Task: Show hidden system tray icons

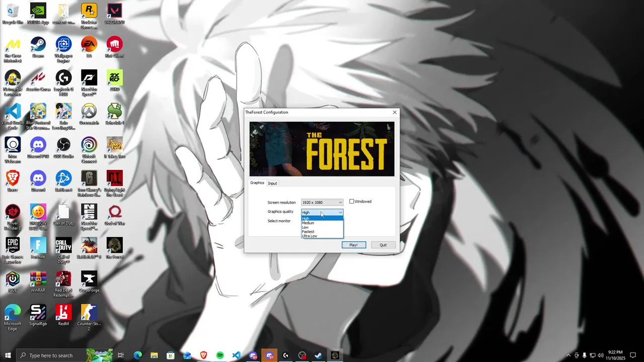Action: pos(569,355)
